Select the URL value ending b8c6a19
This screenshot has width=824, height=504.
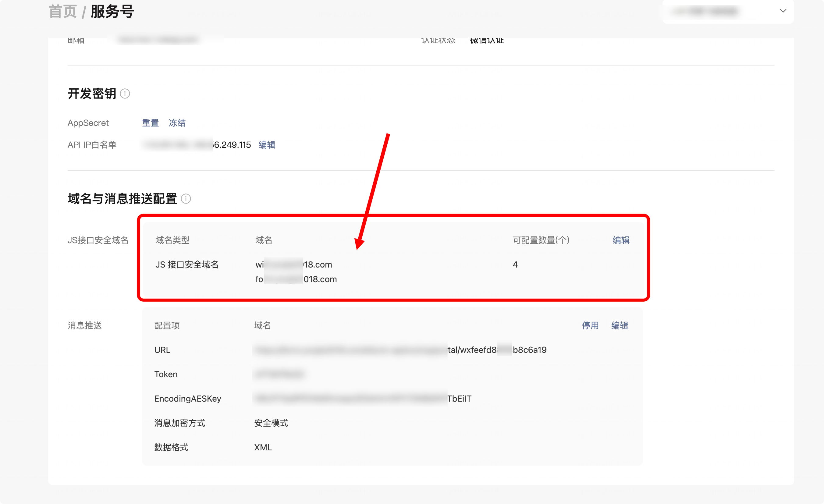(400, 350)
